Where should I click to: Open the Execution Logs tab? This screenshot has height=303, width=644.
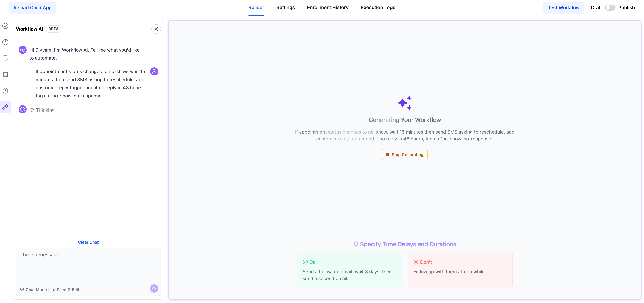(x=378, y=7)
